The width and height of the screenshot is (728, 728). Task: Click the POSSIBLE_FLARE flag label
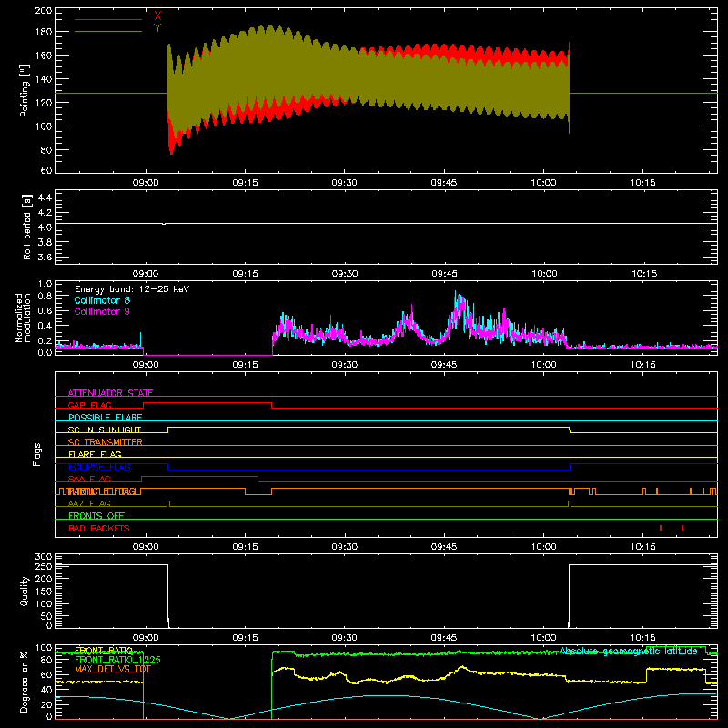click(x=105, y=418)
